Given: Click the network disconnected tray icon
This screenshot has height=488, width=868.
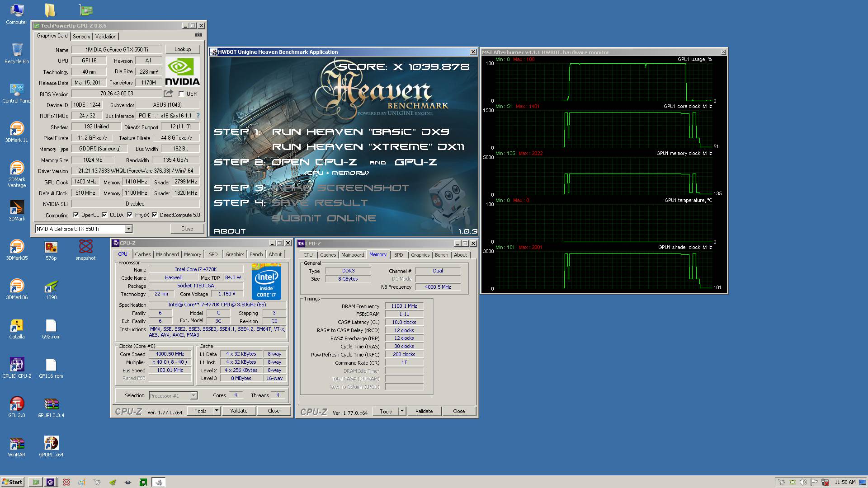Looking at the screenshot, I should (825, 482).
